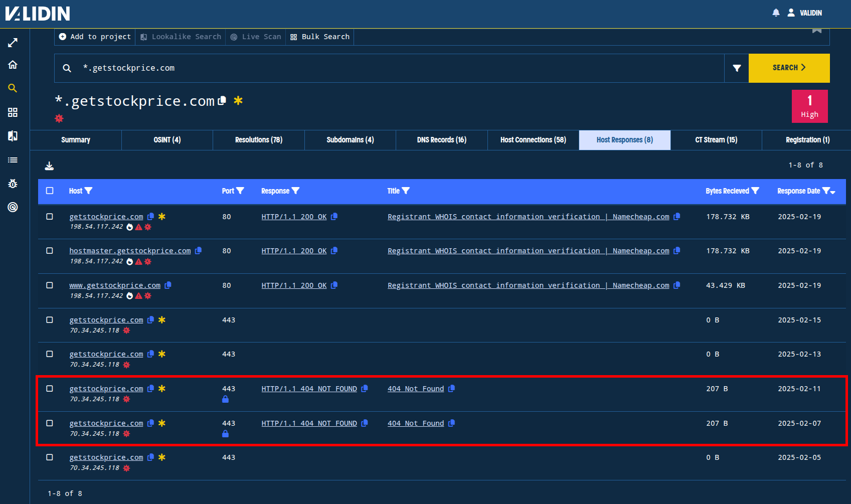Screen dimensions: 851x504
Task: Select the row dated 2025-02-07
Action: pyautogui.click(x=50, y=423)
